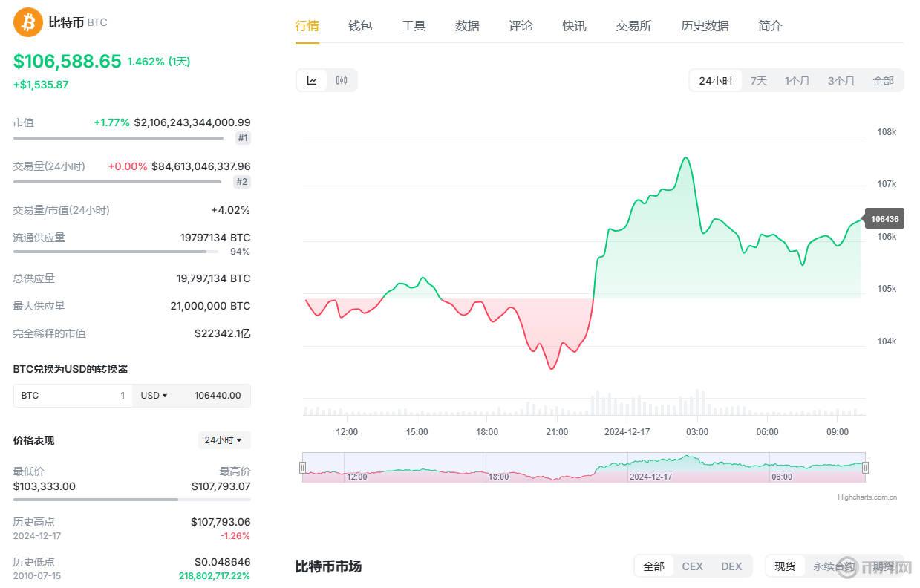Click the #2 volume rank badge
This screenshot has height=588, width=920.
click(x=241, y=182)
